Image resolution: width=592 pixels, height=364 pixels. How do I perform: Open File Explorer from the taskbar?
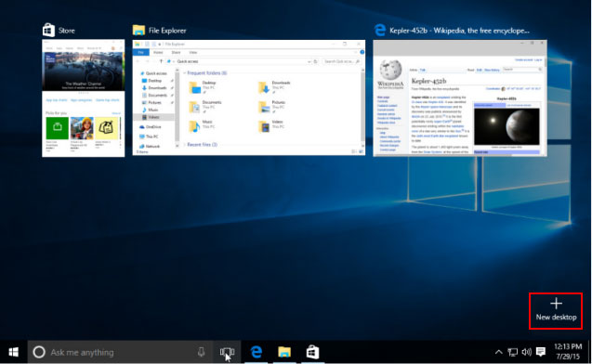click(284, 352)
